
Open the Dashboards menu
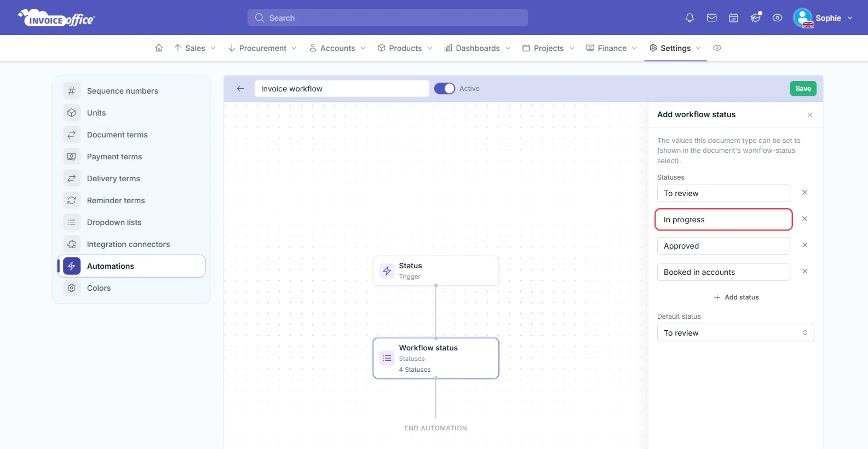click(478, 48)
